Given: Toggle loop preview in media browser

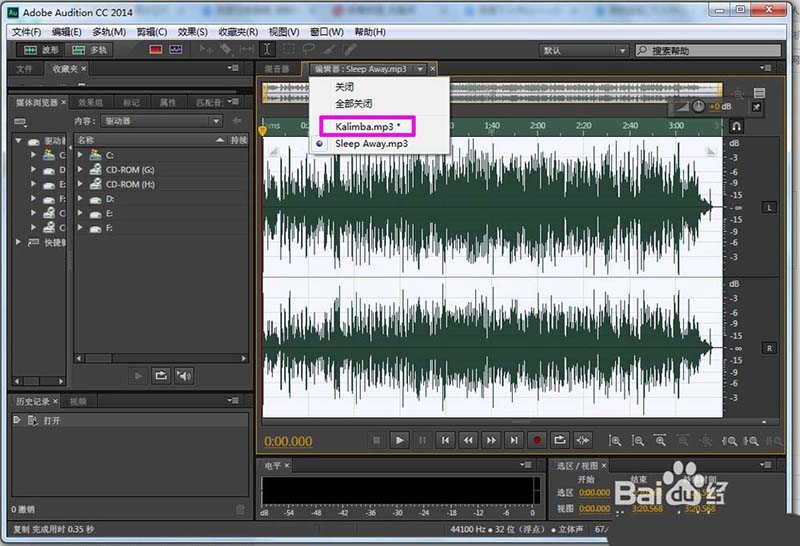Looking at the screenshot, I should pos(161,376).
